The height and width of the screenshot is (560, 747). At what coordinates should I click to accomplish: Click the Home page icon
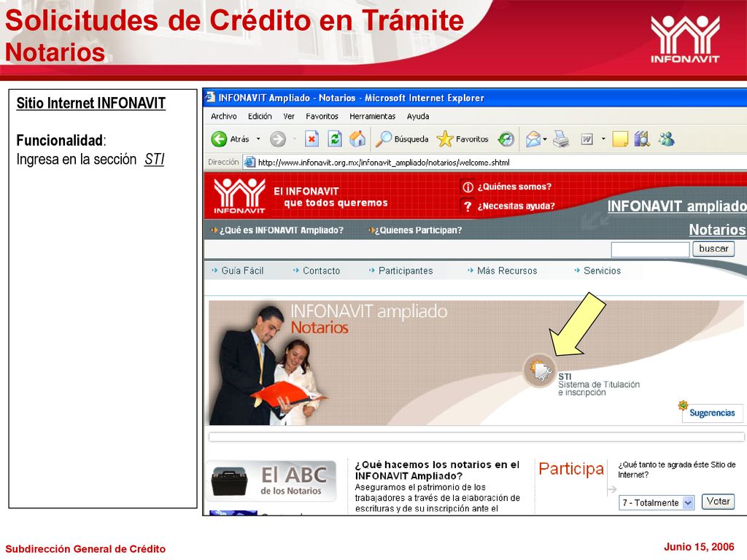click(357, 139)
